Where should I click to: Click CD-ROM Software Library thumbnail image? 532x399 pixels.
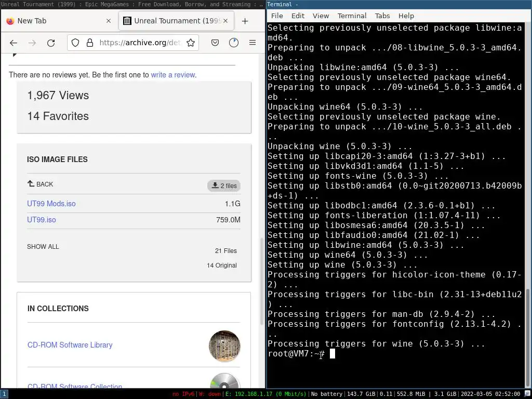coord(224,347)
